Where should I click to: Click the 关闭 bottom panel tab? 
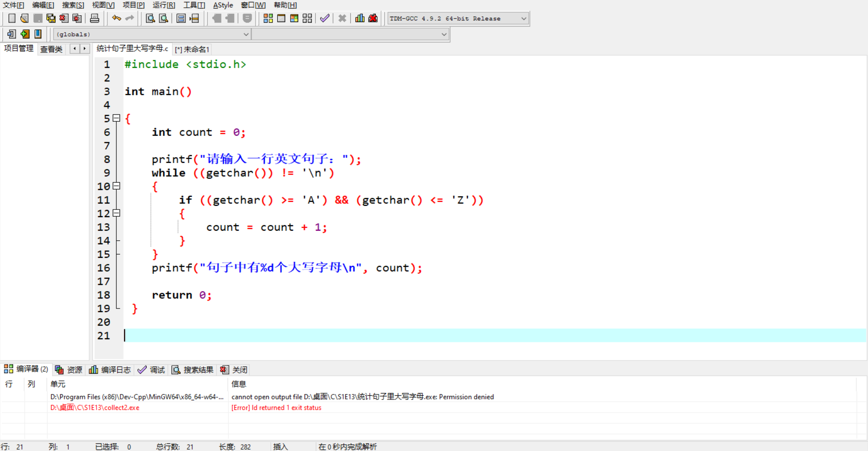[234, 370]
